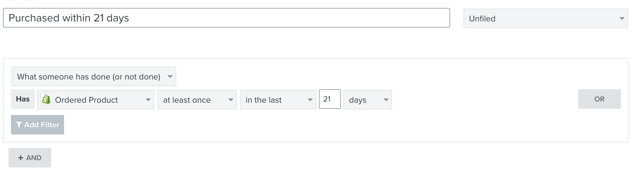Screen dimensions: 644x184
Task: Click the Add Filter button
Action: click(x=38, y=125)
